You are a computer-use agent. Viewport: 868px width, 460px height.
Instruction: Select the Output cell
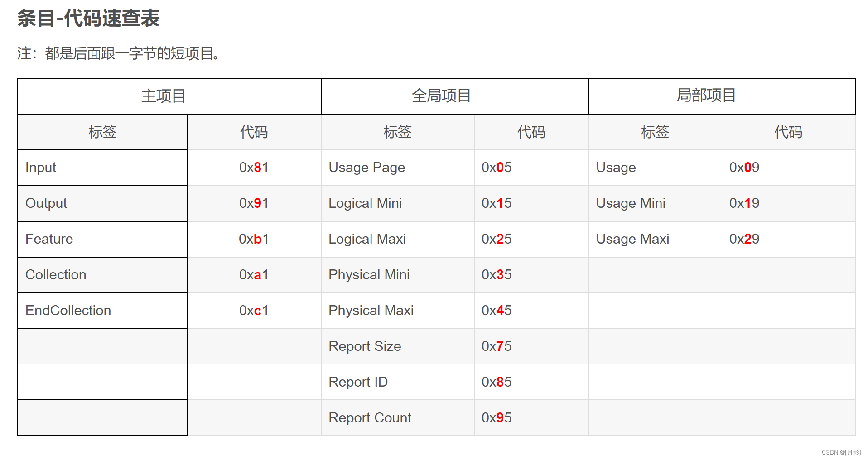point(102,203)
